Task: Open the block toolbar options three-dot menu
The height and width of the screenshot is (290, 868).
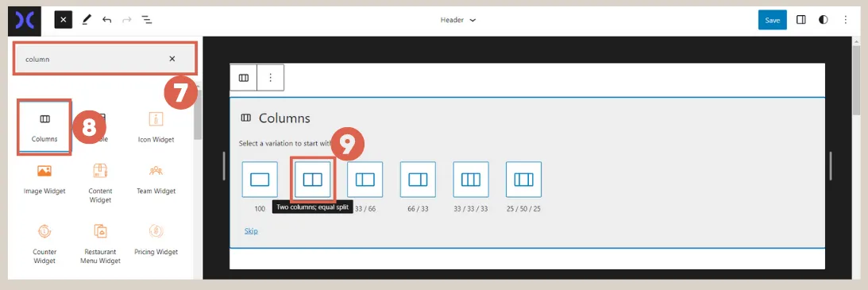Action: [x=271, y=78]
